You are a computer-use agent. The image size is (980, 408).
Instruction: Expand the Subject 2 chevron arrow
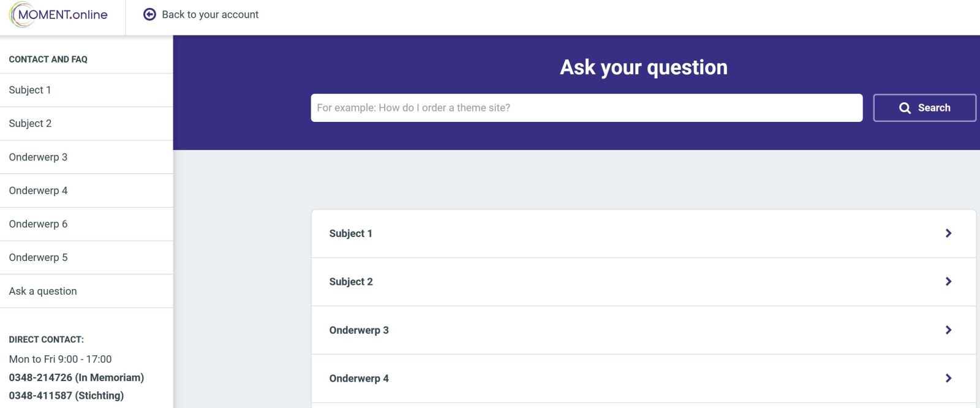pos(948,282)
